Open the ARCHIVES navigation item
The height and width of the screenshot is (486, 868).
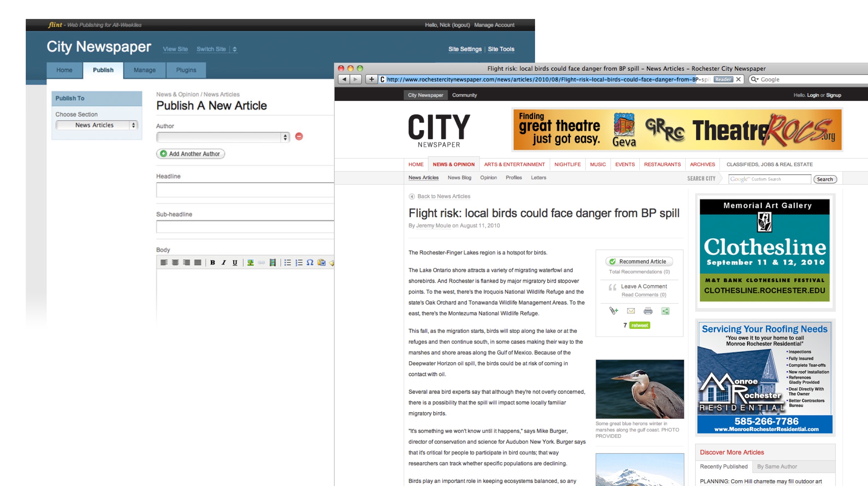click(703, 164)
